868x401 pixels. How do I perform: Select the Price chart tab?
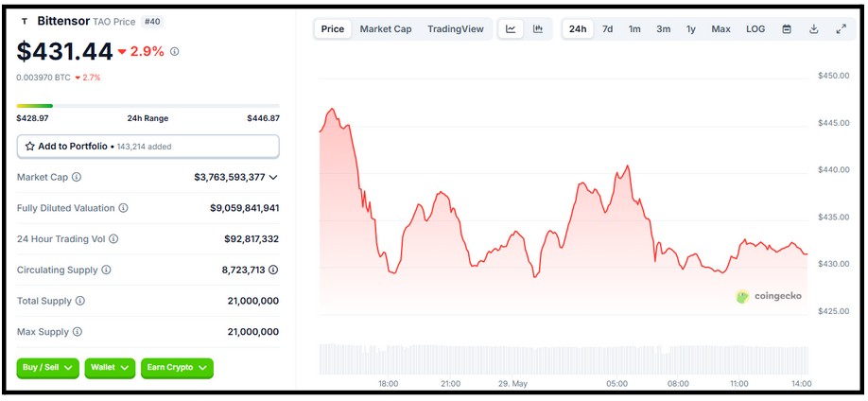(x=333, y=29)
